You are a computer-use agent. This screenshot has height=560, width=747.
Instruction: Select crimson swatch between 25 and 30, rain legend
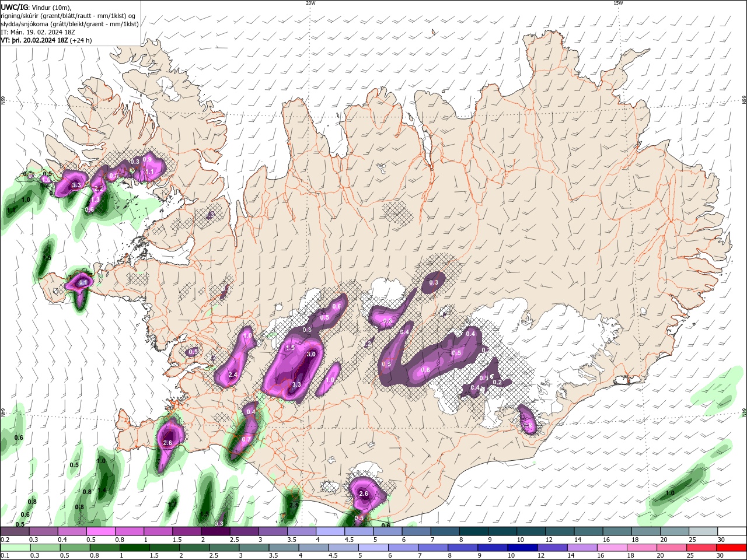pos(701,548)
